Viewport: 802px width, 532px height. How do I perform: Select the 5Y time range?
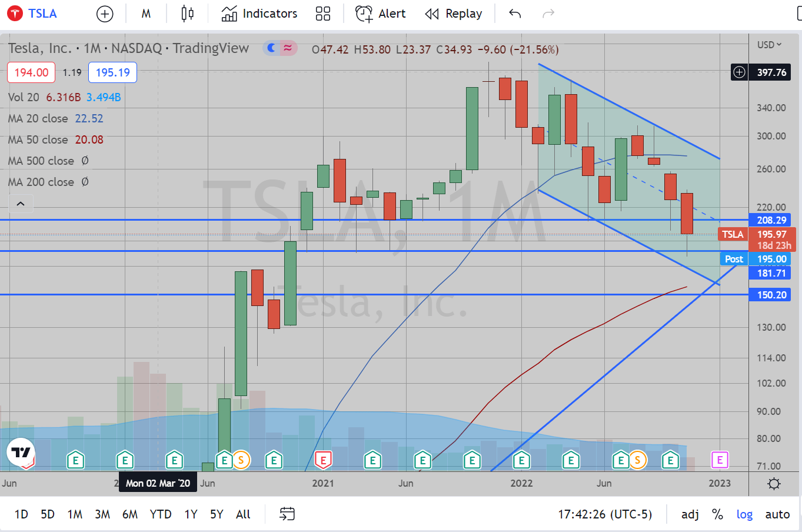click(217, 514)
